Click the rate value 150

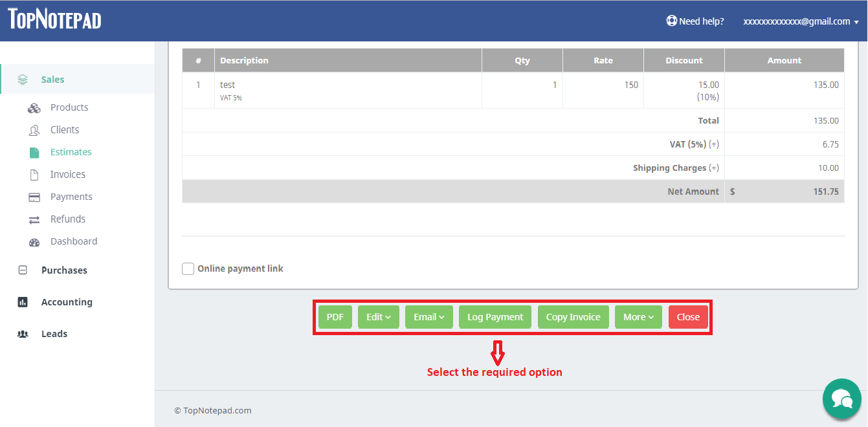coord(631,85)
